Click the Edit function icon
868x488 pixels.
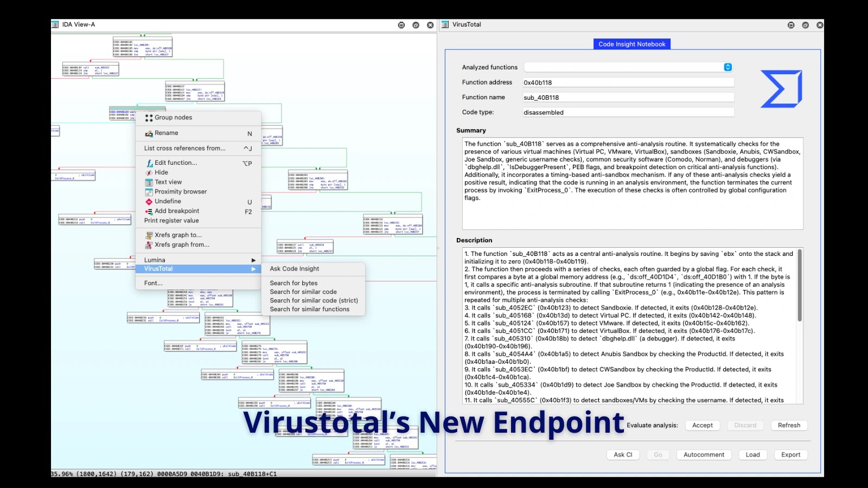point(150,163)
